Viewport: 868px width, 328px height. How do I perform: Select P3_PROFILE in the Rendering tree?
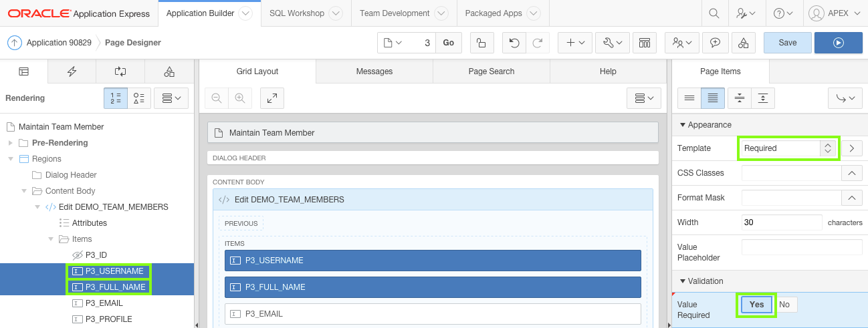109,319
